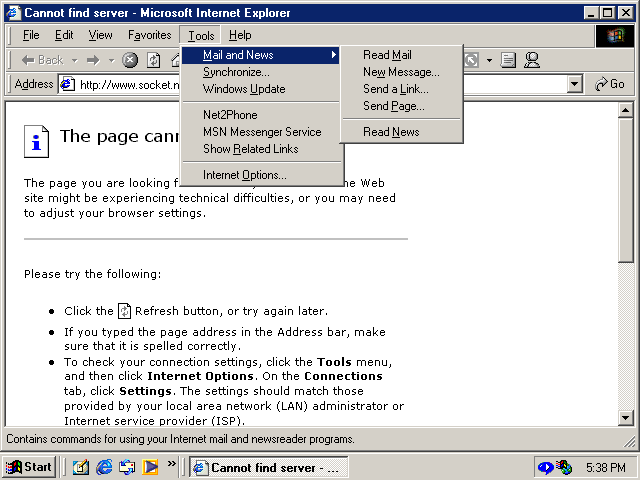This screenshot has width=640, height=480.
Task: Click the page icon in Address bar
Action: pos(67,84)
